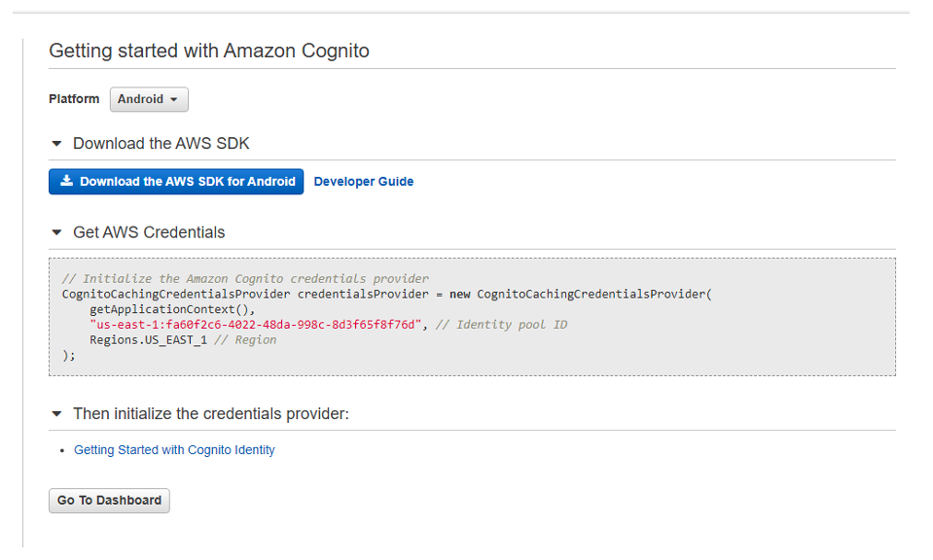Collapse the Download the AWS SDK triangle
The height and width of the screenshot is (560, 933).
tap(56, 144)
